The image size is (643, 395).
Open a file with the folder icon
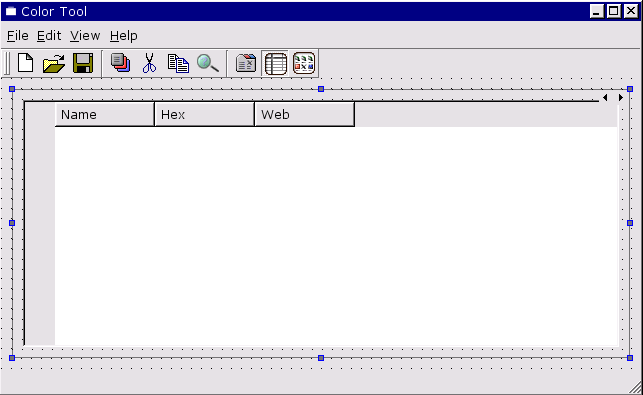coord(54,64)
